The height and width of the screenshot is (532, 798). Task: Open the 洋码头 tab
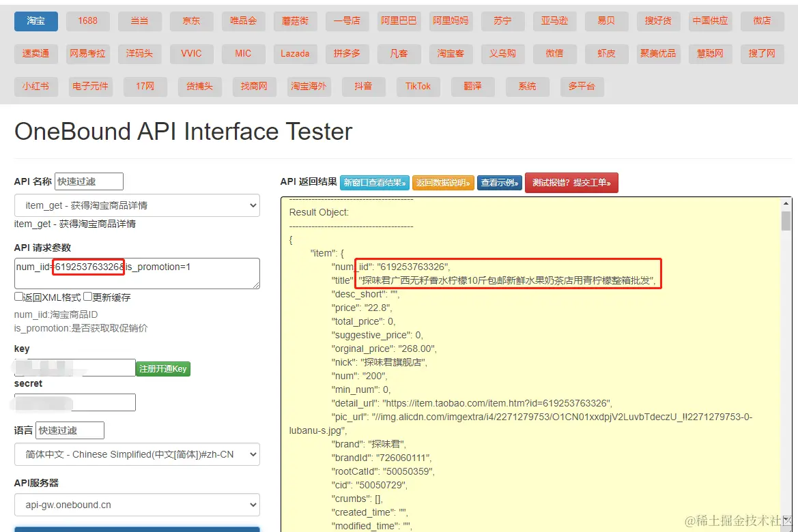[139, 53]
